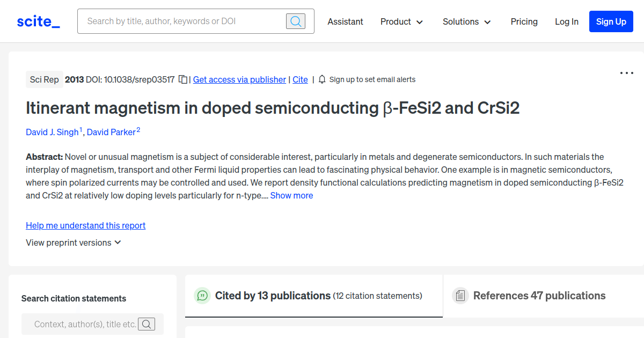Image resolution: width=644 pixels, height=338 pixels.
Task: Click the Sign Up button
Action: tap(611, 21)
